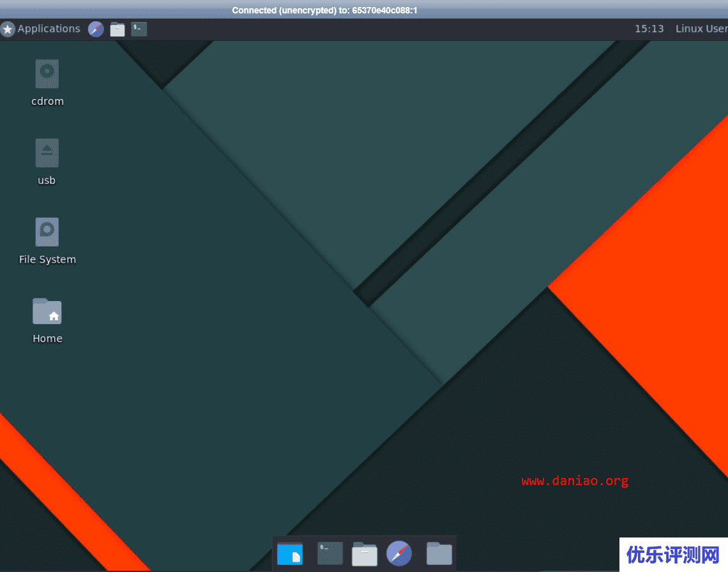Open the file manager from the top panel
Image resolution: width=728 pixels, height=572 pixels.
(117, 29)
